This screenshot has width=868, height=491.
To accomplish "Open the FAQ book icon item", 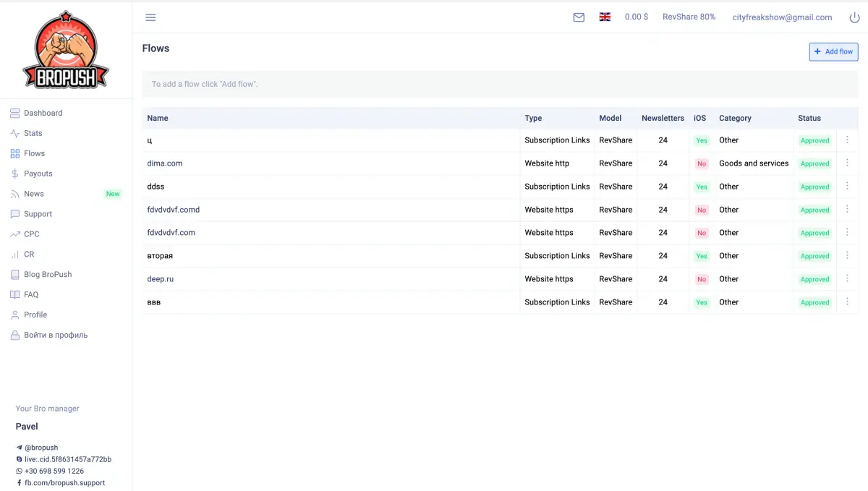I will click(30, 295).
